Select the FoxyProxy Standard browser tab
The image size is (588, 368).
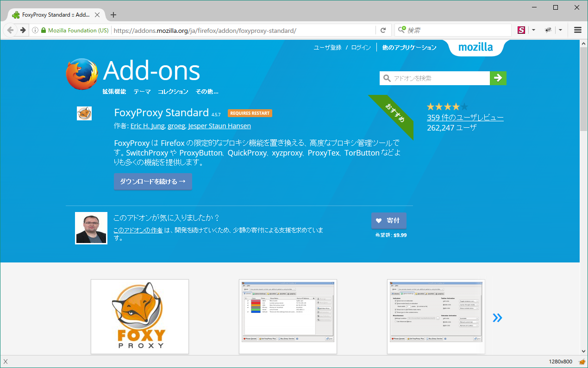point(55,15)
